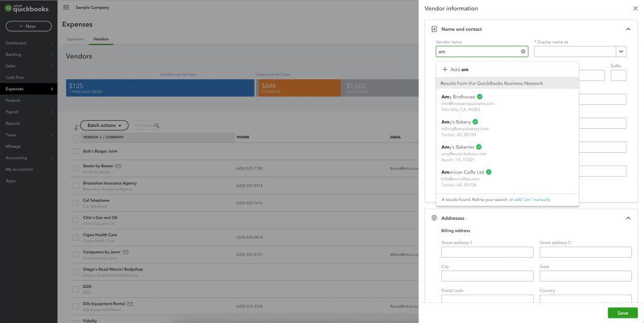The image size is (644, 323).
Task: Open Reports in the sidebar
Action: pyautogui.click(x=13, y=124)
